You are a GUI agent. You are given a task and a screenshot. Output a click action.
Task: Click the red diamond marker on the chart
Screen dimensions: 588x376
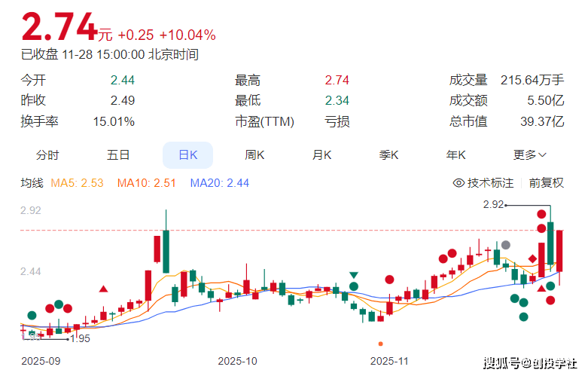[x=532, y=259]
